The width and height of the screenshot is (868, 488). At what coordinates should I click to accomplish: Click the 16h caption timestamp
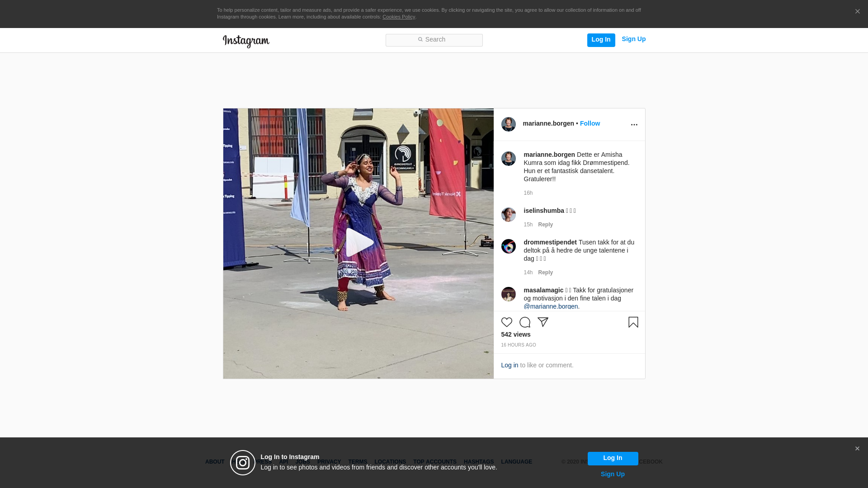coord(528,193)
